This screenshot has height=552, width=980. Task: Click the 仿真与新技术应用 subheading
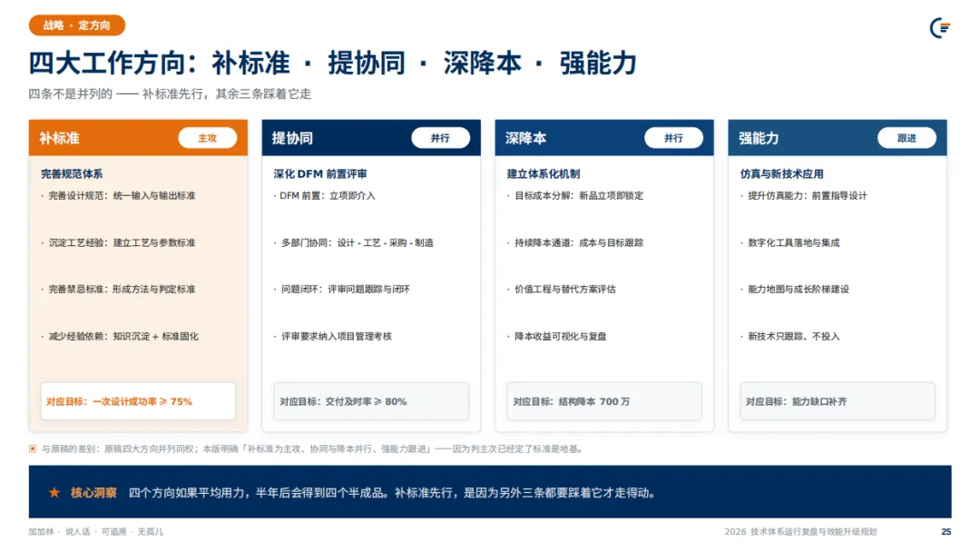click(781, 173)
